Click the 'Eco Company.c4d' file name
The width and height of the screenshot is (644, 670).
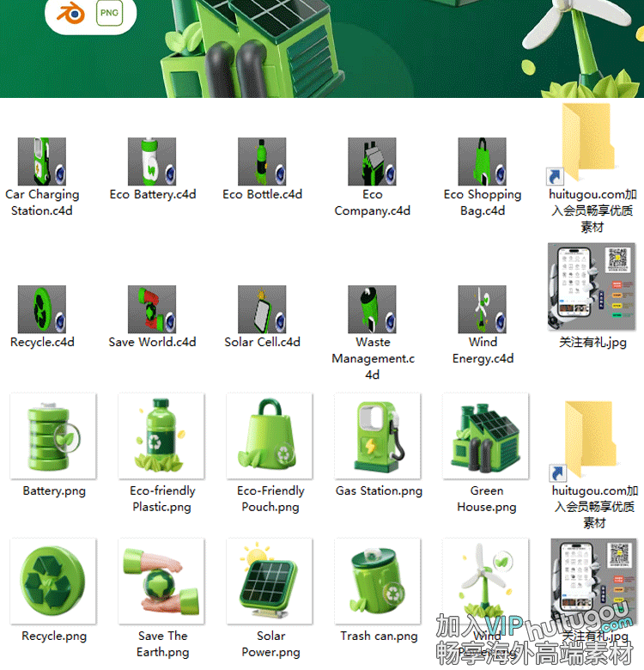[373, 203]
